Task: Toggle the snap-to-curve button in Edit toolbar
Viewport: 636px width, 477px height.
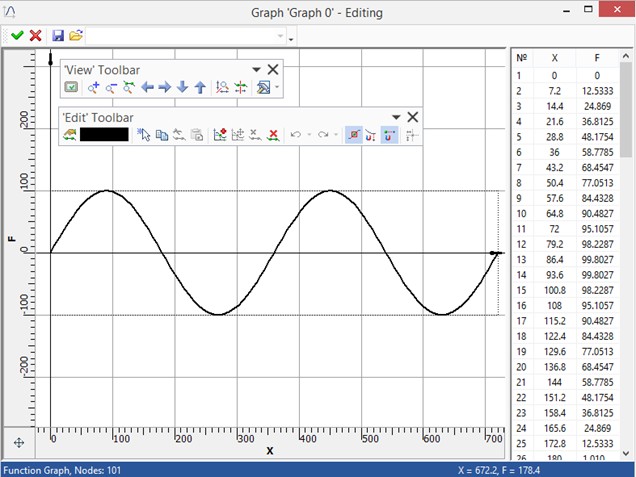Action: coord(371,135)
